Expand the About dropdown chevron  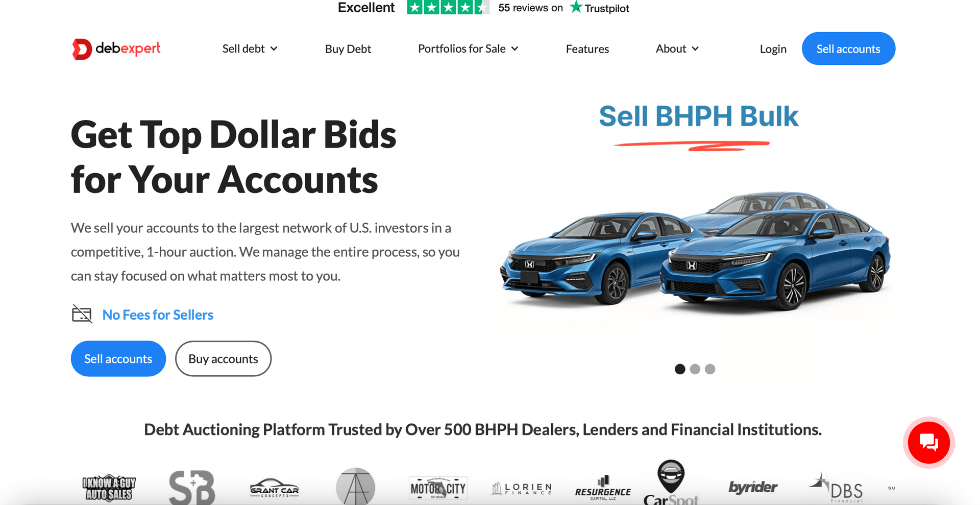click(x=695, y=49)
